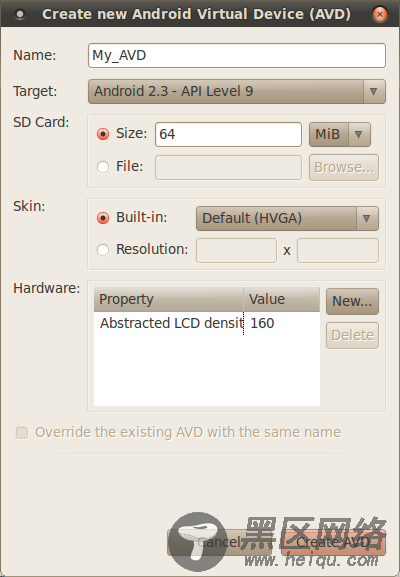Open the Default (HVGA) skin dropdown
400x577 pixels.
(x=287, y=219)
